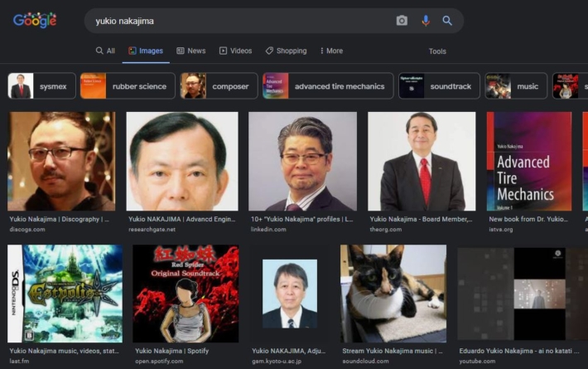Open the Estpolis Nintendo DS cover image
The width and height of the screenshot is (588, 369).
tap(65, 294)
